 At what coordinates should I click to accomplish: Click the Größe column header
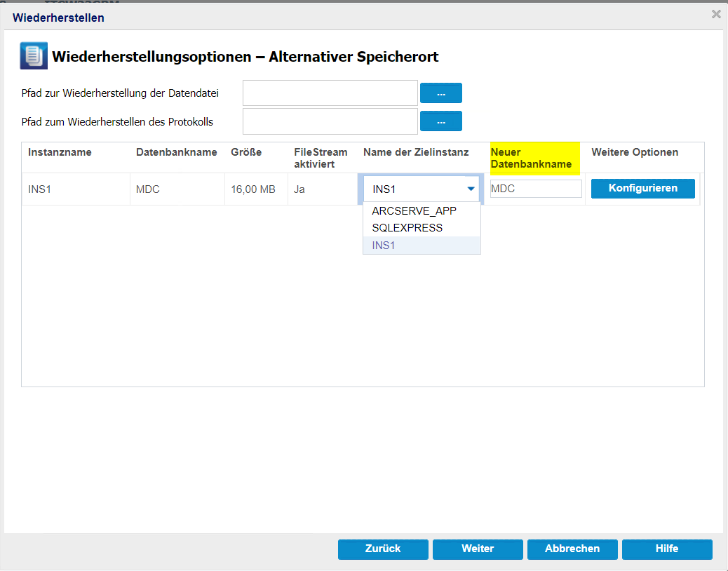coord(246,152)
